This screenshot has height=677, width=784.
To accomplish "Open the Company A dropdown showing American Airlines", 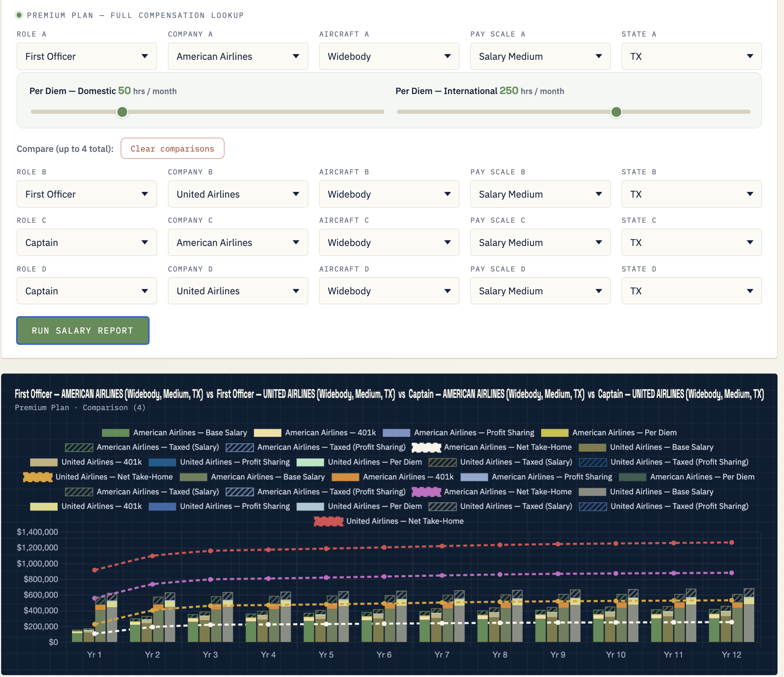I will [x=238, y=56].
